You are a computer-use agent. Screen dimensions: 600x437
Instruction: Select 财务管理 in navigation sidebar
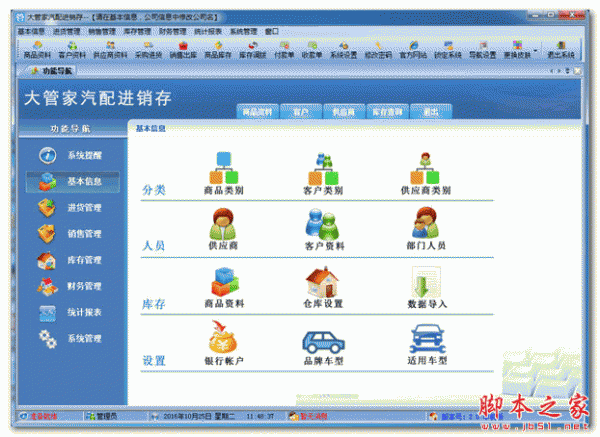click(x=72, y=286)
